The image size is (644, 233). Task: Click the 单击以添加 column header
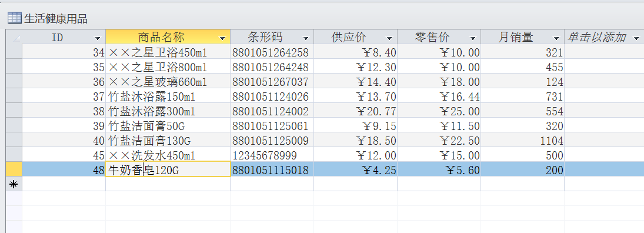point(604,37)
